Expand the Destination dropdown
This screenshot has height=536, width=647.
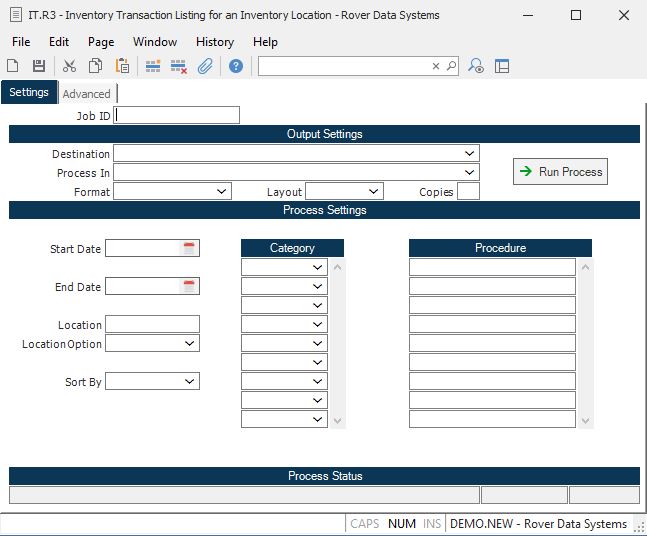click(470, 154)
